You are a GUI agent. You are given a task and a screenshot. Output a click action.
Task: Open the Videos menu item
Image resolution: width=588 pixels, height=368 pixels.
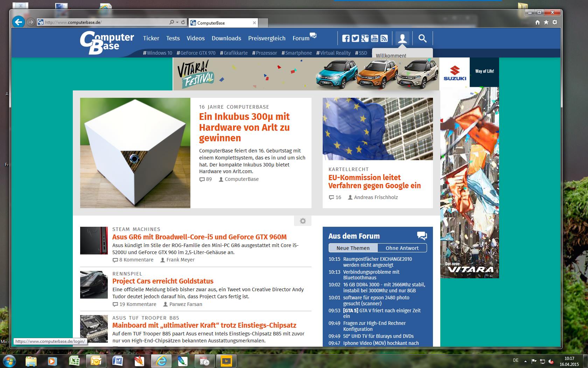(x=196, y=38)
